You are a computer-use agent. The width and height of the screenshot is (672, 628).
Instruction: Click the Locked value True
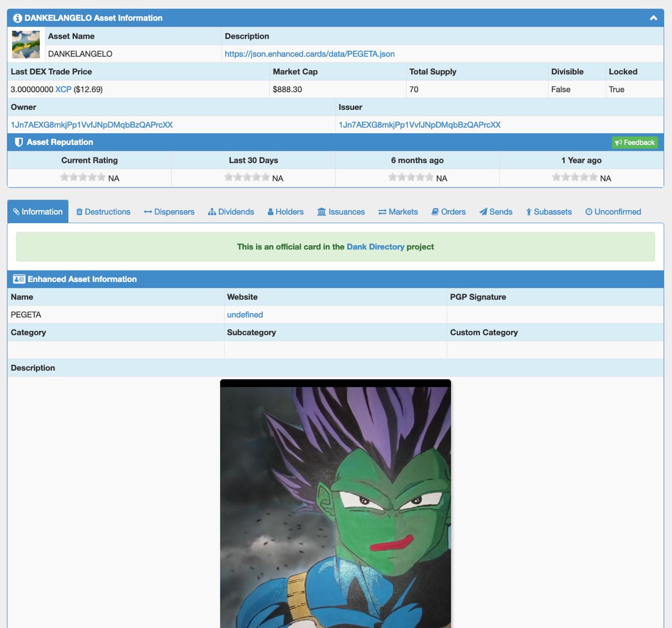click(x=616, y=89)
